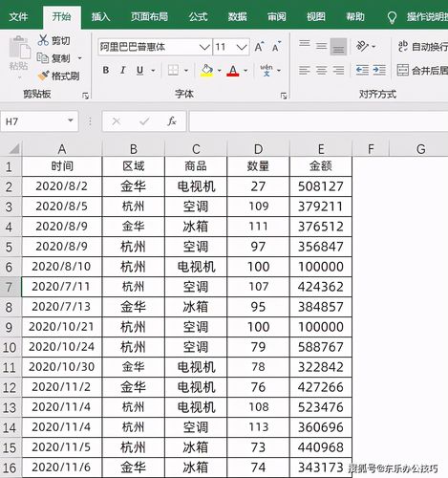Click the Copy (复制) icon
448x478 pixels.
[43, 58]
